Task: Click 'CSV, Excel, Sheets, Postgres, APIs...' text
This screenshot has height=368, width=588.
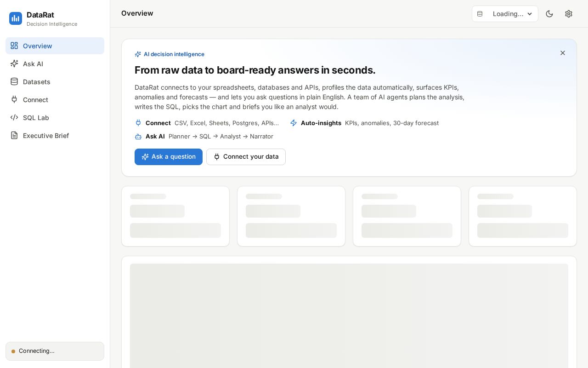Action: pos(227,123)
